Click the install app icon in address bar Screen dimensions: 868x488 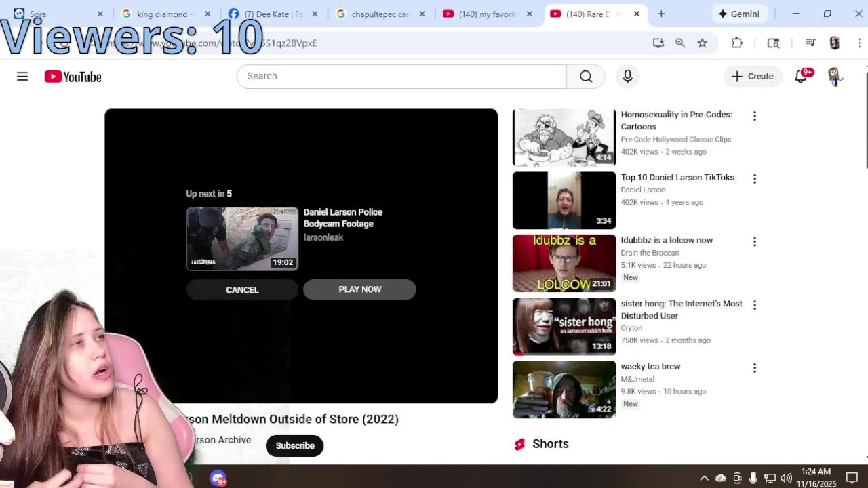(658, 43)
